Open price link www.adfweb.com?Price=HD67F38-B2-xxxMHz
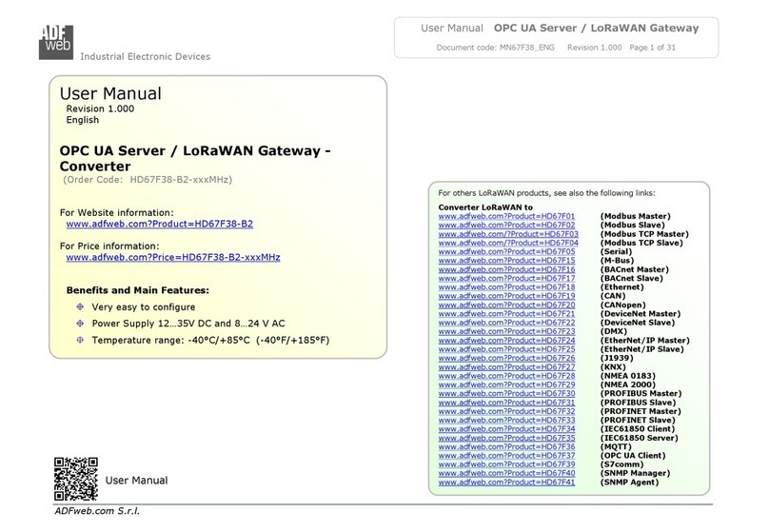 click(173, 257)
